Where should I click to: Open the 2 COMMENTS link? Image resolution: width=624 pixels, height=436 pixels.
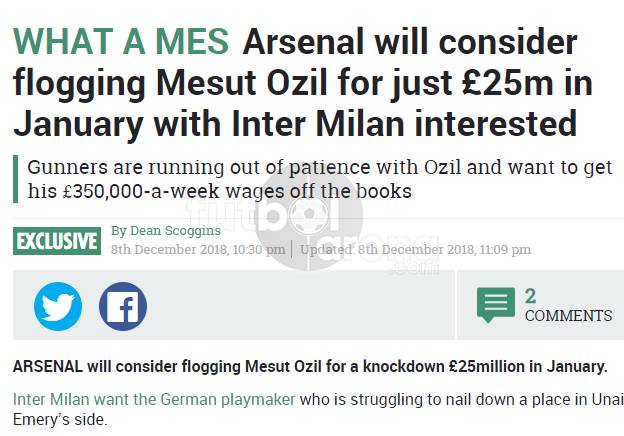click(568, 306)
